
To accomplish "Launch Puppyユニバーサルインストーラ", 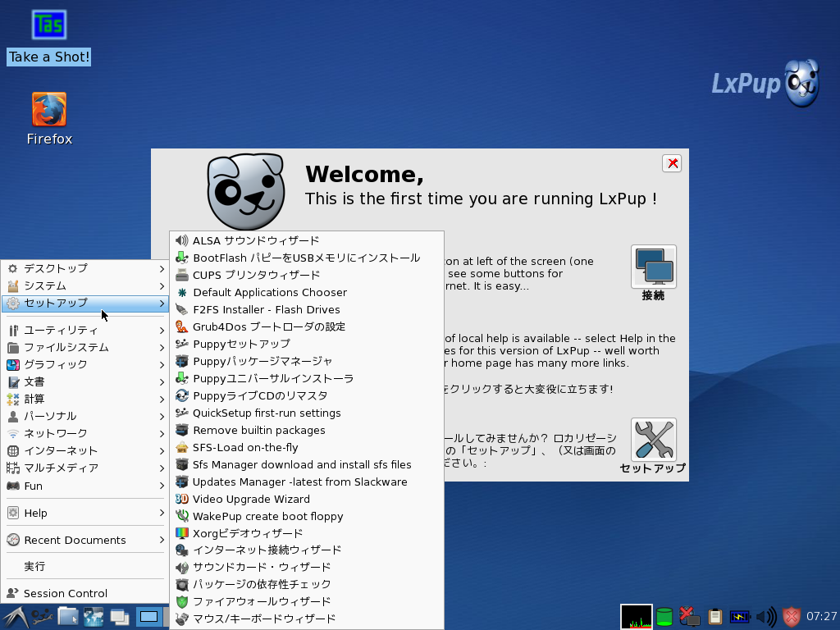I will pyautogui.click(x=307, y=378).
